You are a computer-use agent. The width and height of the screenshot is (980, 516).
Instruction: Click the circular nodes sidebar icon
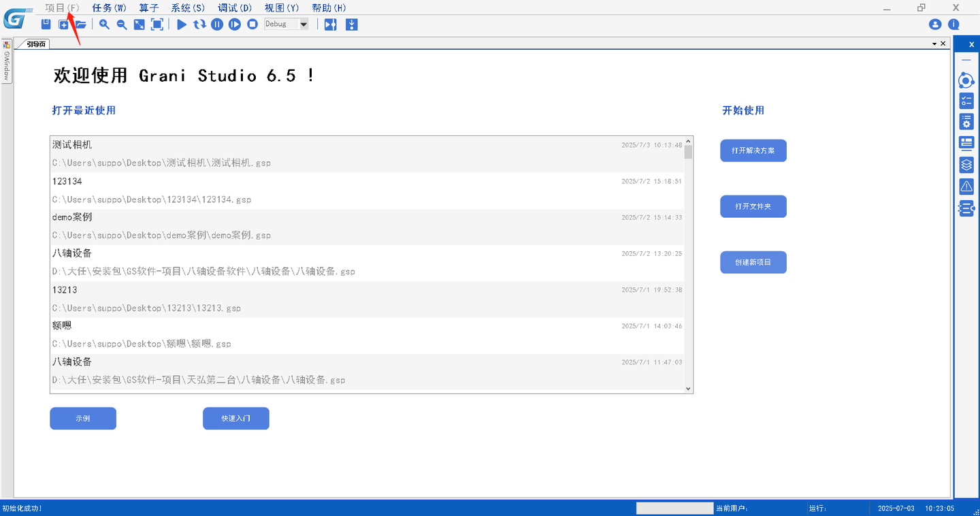966,80
